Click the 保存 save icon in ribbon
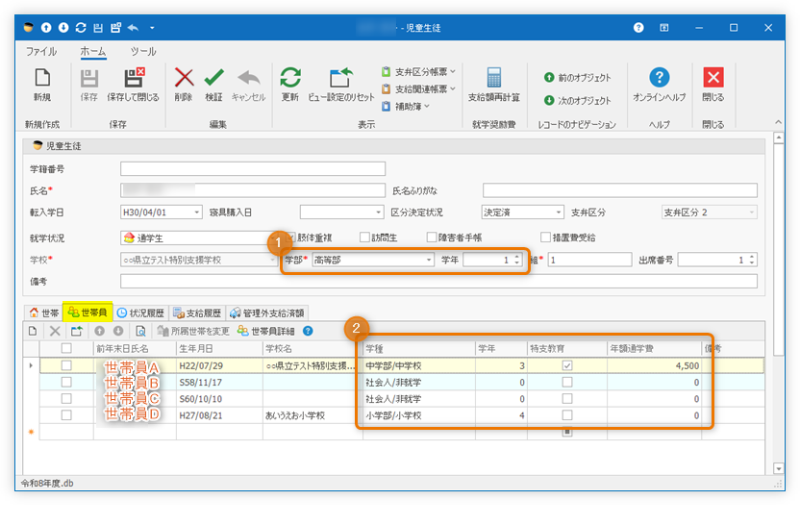The height and width of the screenshot is (505, 800). click(x=89, y=79)
